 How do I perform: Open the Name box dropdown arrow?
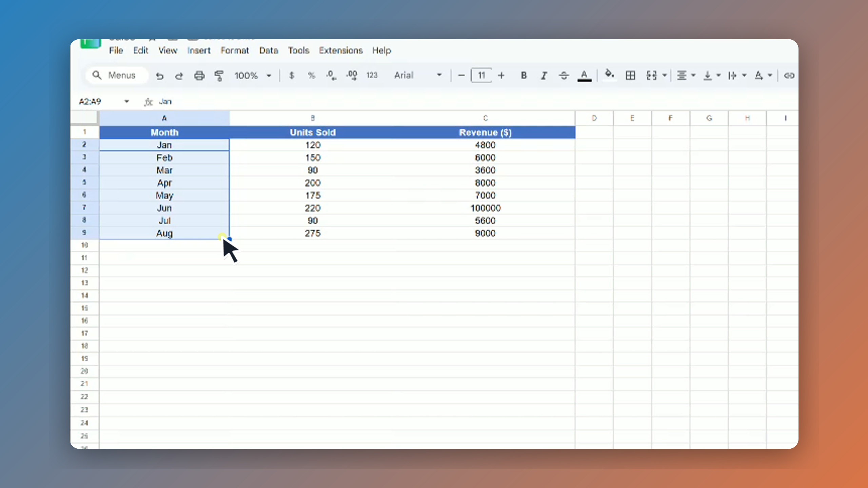click(x=126, y=101)
